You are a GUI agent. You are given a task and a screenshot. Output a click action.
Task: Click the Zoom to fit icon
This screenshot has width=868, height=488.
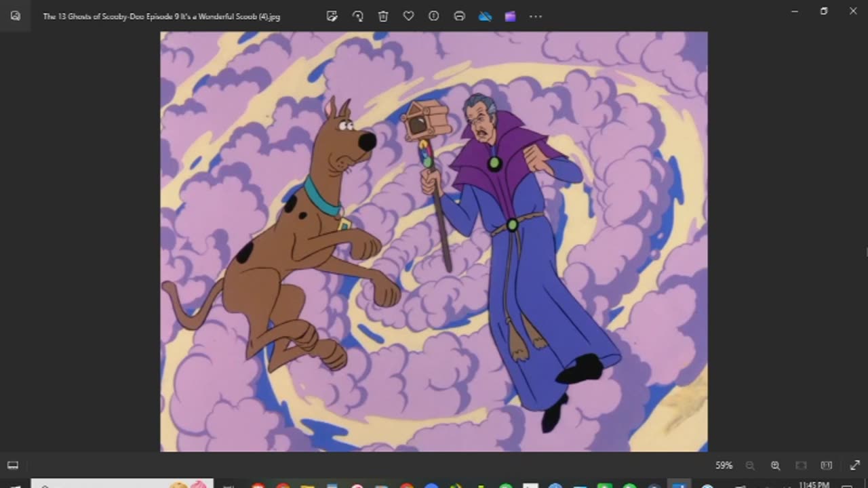tap(801, 466)
